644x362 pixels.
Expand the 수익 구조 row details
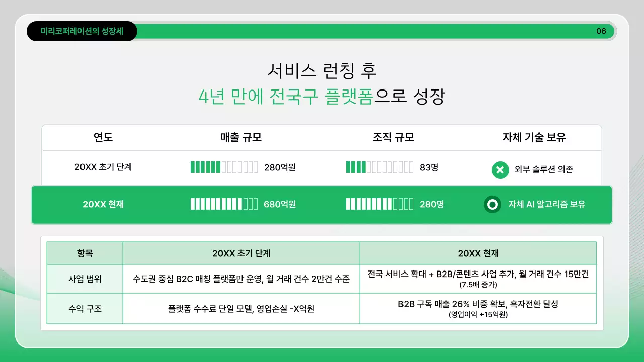(x=85, y=309)
